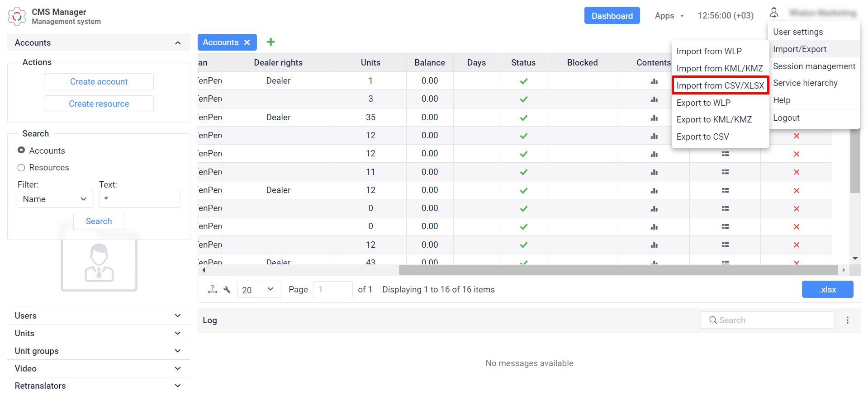Click the column autosize icon beside wrench
The image size is (868, 400).
coord(212,290)
